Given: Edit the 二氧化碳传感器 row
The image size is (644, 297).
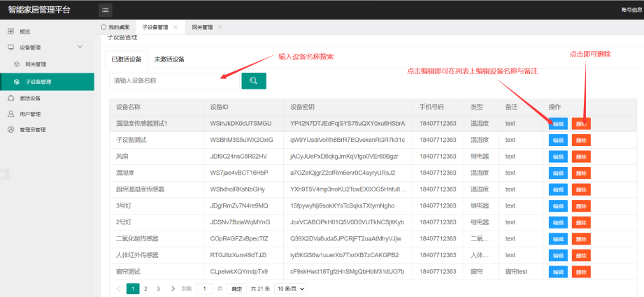Looking at the screenshot, I should 558,239.
